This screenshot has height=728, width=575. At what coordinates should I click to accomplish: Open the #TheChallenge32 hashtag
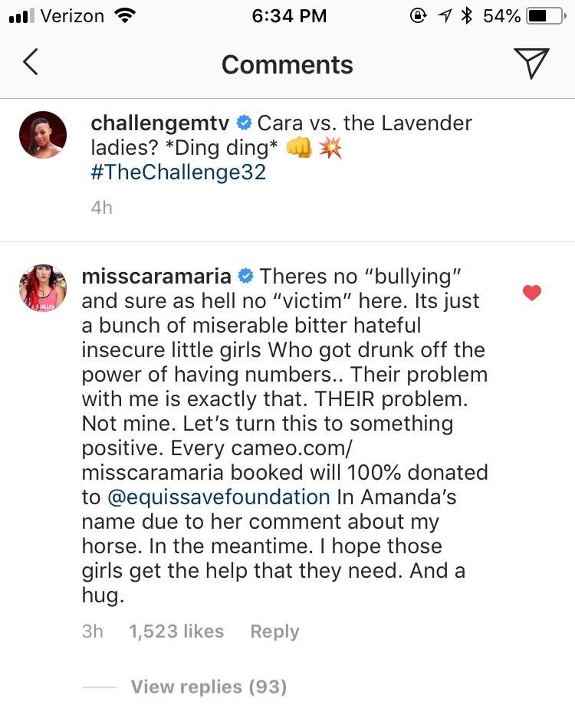[x=178, y=172]
